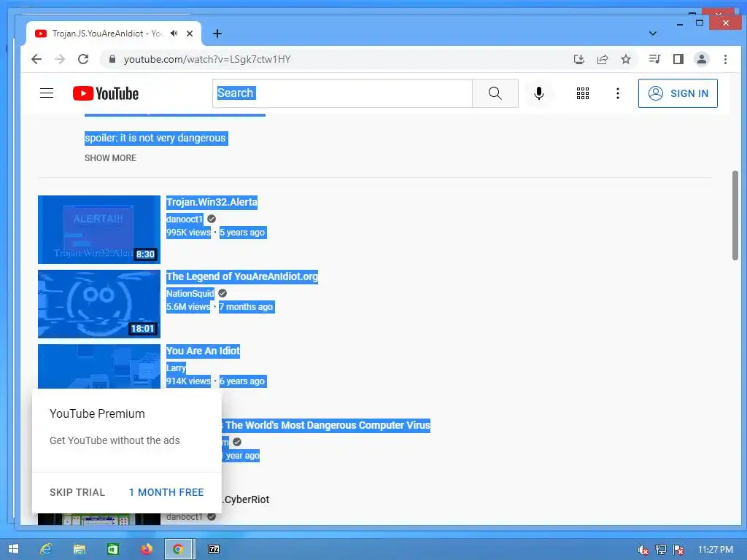The height and width of the screenshot is (560, 747).
Task: Open the green store taskbar icon
Action: [112, 549]
